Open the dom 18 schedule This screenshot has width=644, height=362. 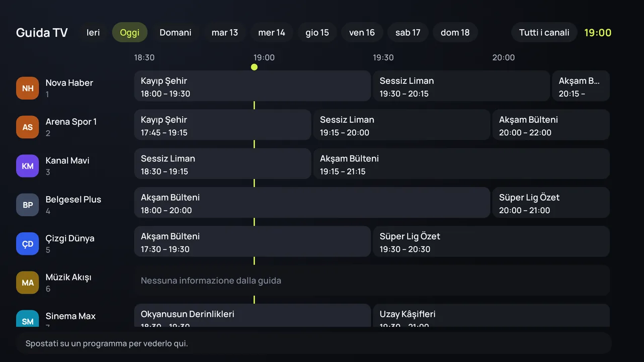pyautogui.click(x=455, y=32)
